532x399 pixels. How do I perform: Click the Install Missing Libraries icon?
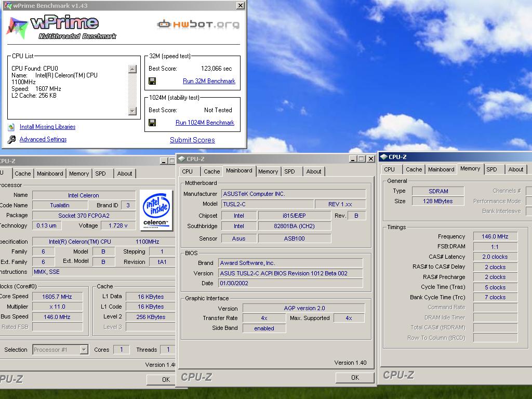[11, 127]
